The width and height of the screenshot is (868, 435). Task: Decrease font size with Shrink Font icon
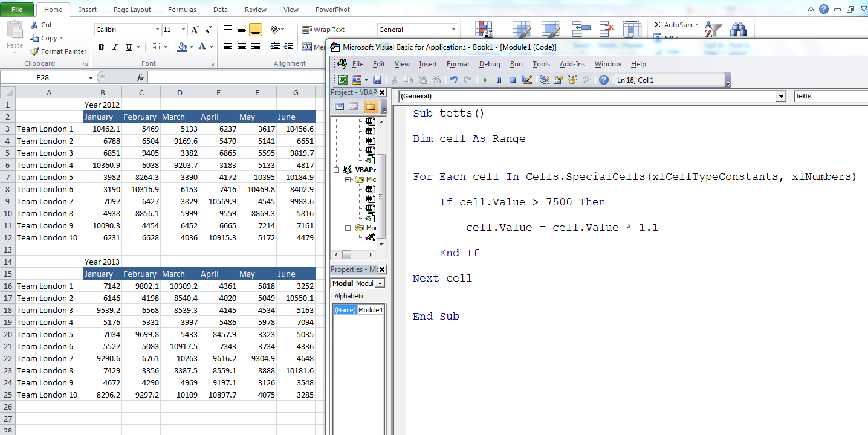pyautogui.click(x=208, y=30)
